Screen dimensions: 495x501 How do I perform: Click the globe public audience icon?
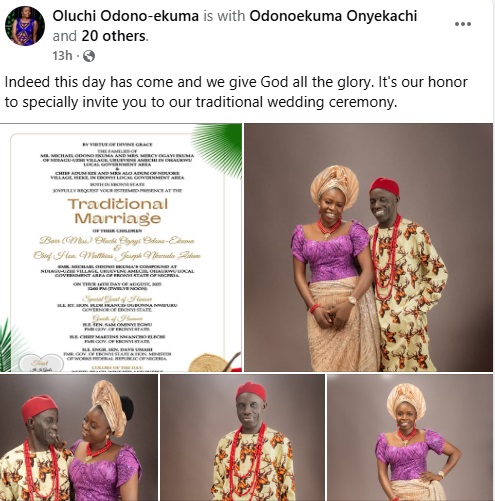pos(89,56)
